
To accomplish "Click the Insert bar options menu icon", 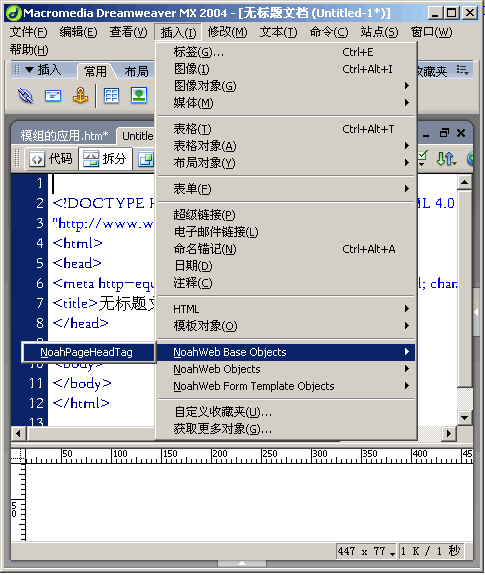I will [x=463, y=70].
